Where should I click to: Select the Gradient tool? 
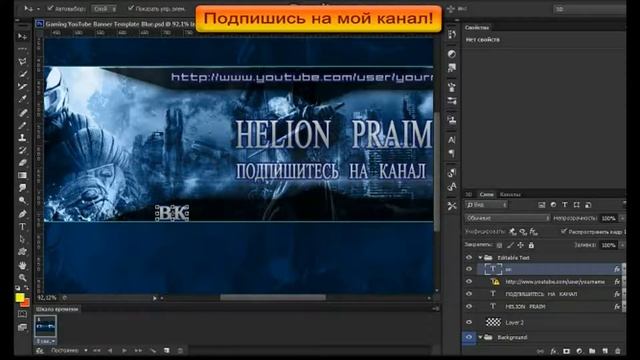pyautogui.click(x=22, y=176)
